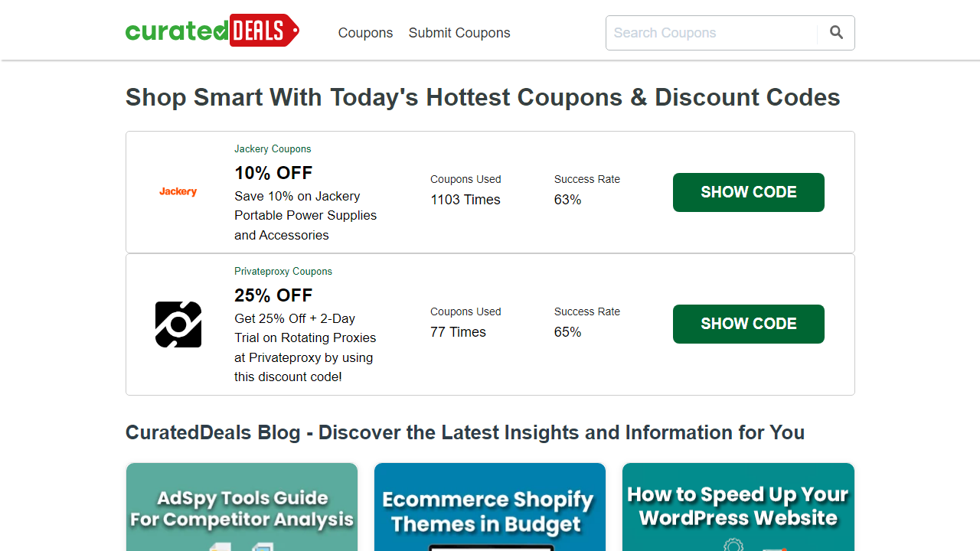Open the Submit Coupons page
This screenshot has width=980, height=551.
pyautogui.click(x=459, y=33)
